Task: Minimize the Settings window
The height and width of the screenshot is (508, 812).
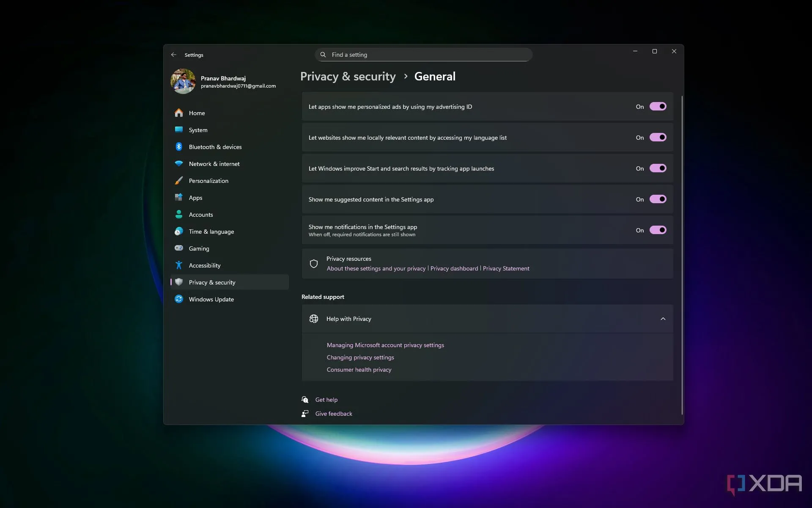Action: pyautogui.click(x=635, y=51)
